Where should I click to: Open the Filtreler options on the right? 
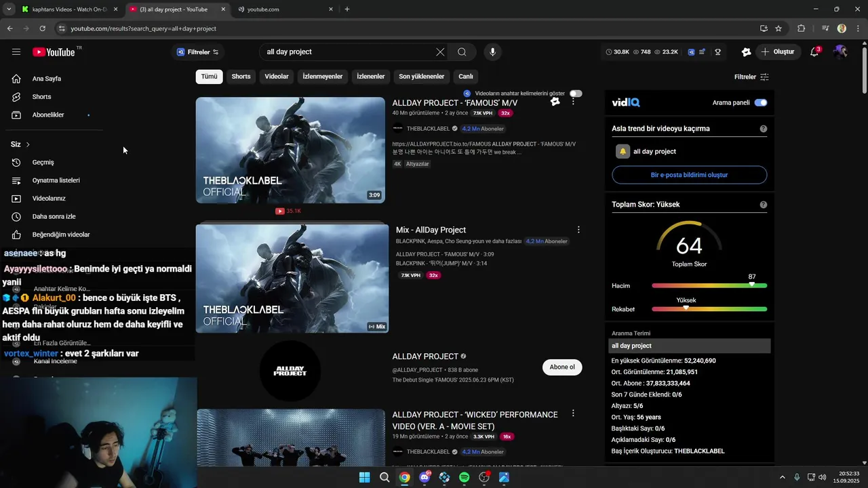(x=751, y=77)
